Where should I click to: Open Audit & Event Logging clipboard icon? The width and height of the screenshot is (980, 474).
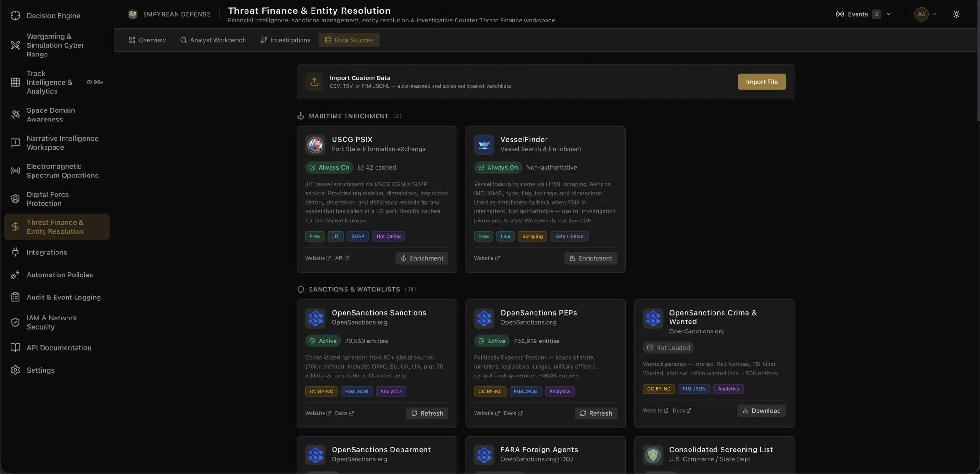[15, 297]
